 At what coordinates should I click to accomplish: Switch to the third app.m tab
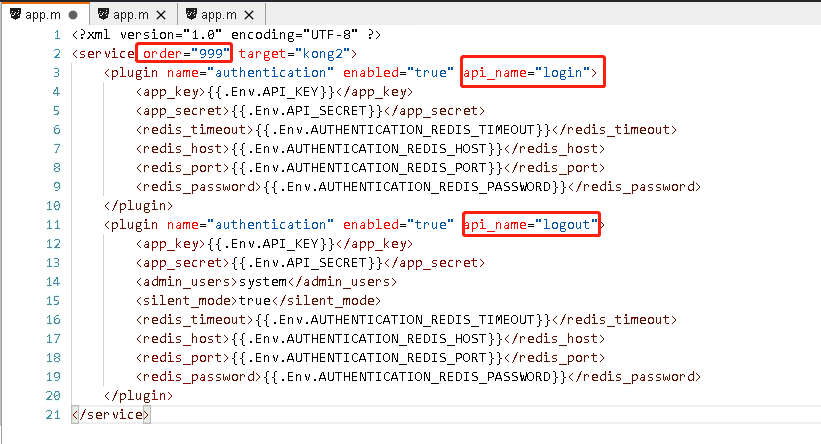218,15
